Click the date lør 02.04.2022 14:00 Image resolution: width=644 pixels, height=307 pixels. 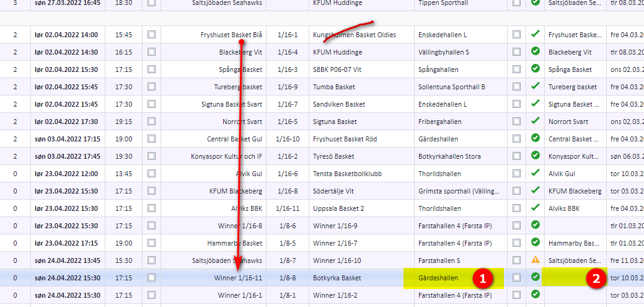click(66, 35)
